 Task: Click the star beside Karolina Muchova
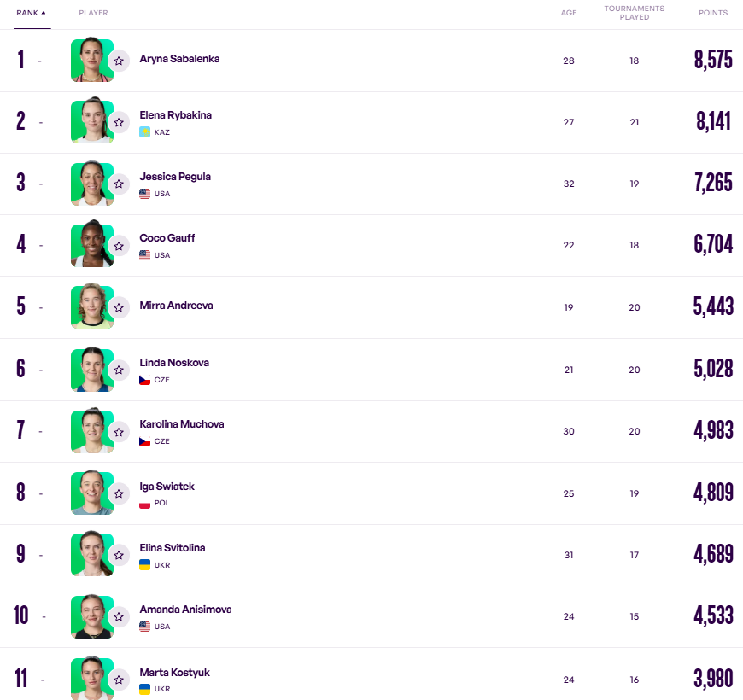pos(119,432)
